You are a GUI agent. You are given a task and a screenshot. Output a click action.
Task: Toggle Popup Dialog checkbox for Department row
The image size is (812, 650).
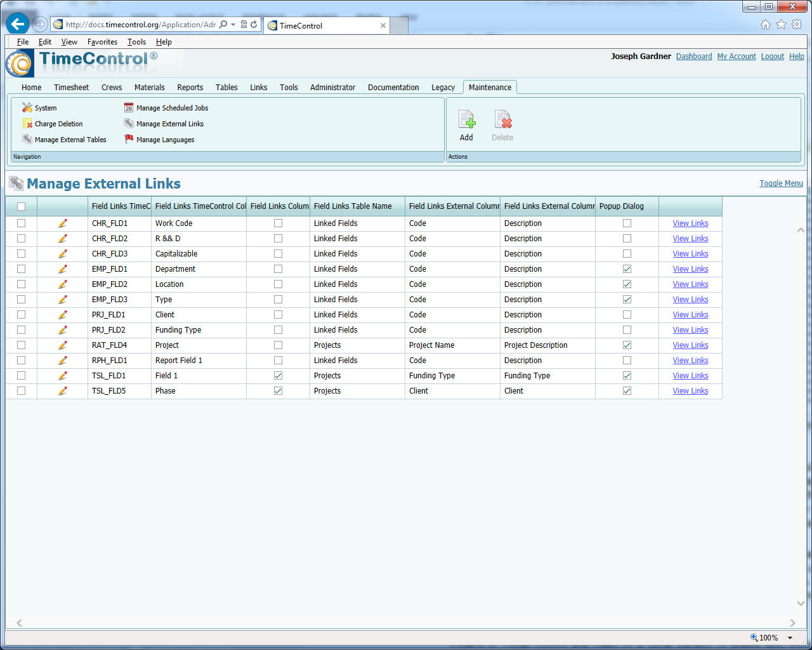[627, 269]
